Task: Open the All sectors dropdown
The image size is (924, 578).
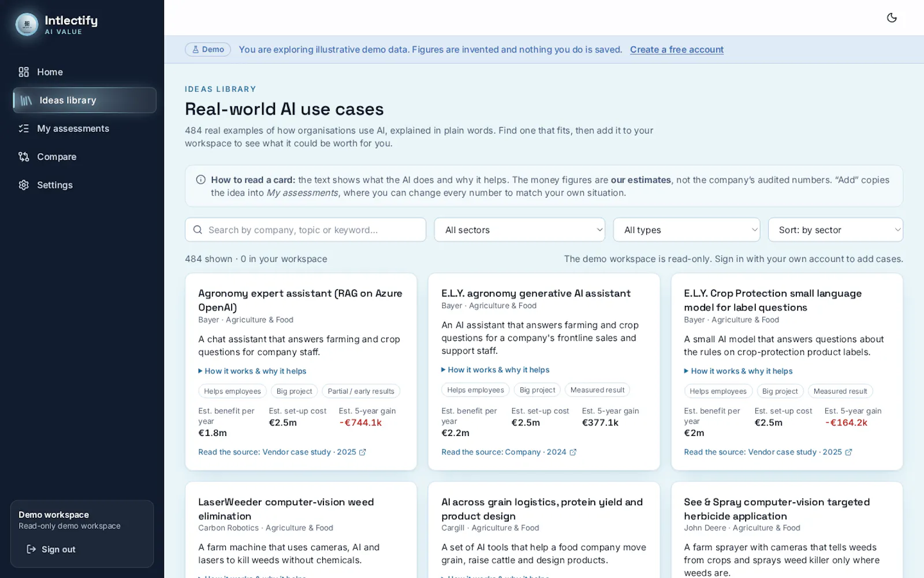Action: 520,230
